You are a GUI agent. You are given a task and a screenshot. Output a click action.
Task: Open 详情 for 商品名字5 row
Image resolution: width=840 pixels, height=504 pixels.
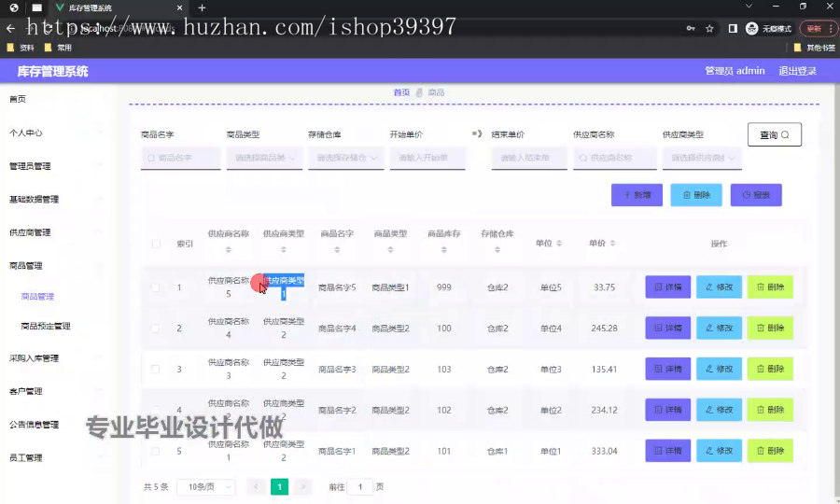[x=667, y=287]
